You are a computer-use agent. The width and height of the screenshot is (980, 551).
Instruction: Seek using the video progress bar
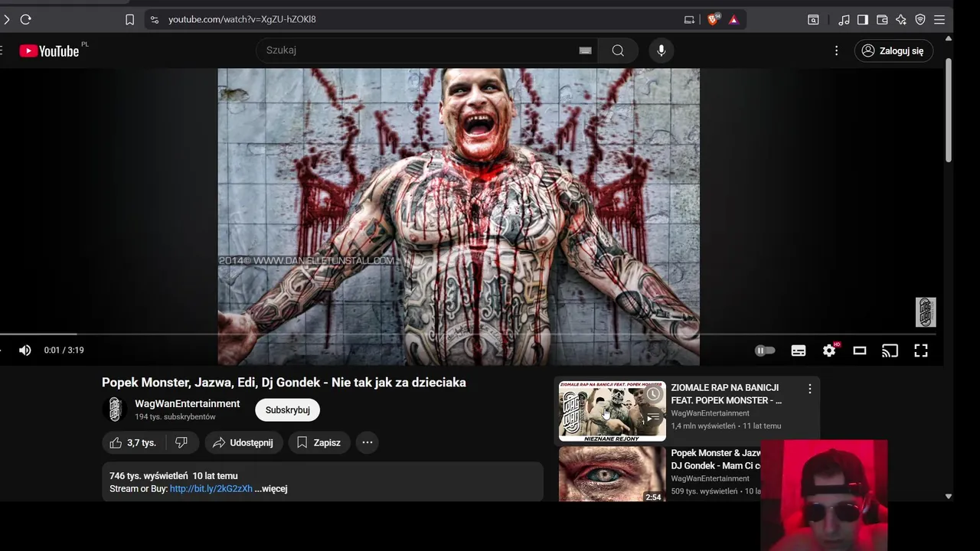(x=467, y=334)
